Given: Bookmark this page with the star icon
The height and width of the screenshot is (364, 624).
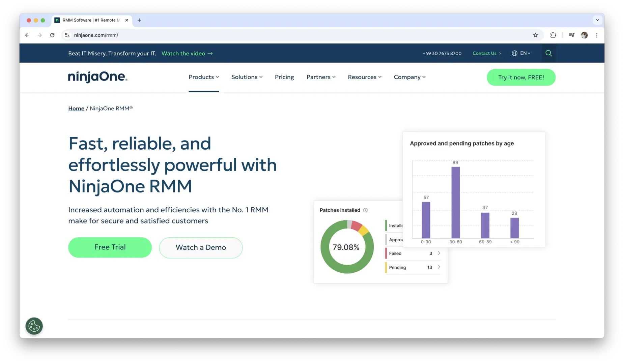Looking at the screenshot, I should click(535, 35).
